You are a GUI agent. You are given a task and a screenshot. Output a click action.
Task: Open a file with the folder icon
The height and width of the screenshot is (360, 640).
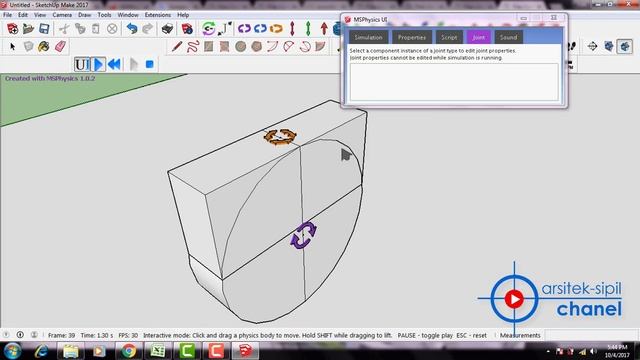pos(28,29)
